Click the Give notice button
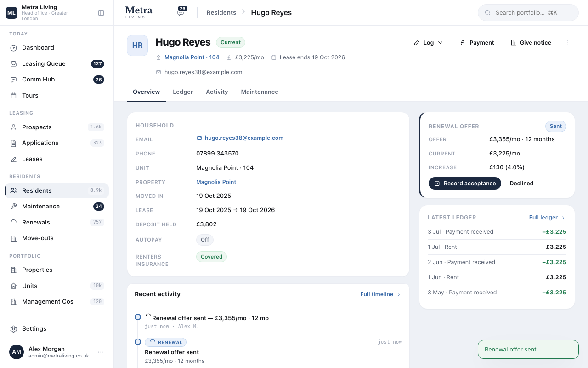 (x=531, y=43)
